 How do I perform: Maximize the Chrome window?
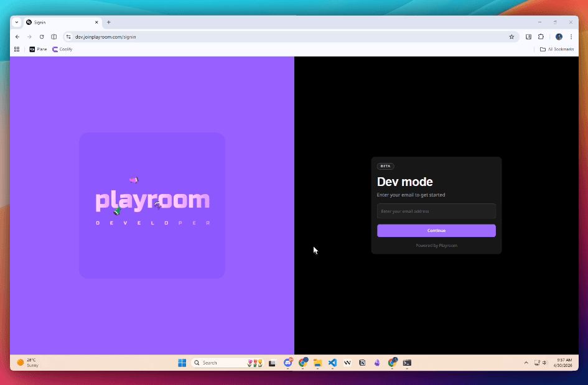coord(555,22)
